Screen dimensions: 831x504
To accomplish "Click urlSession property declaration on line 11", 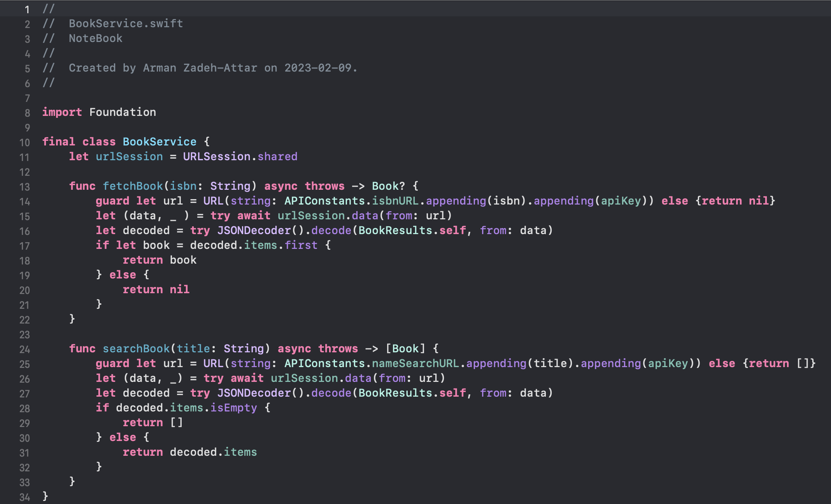I will (x=129, y=156).
